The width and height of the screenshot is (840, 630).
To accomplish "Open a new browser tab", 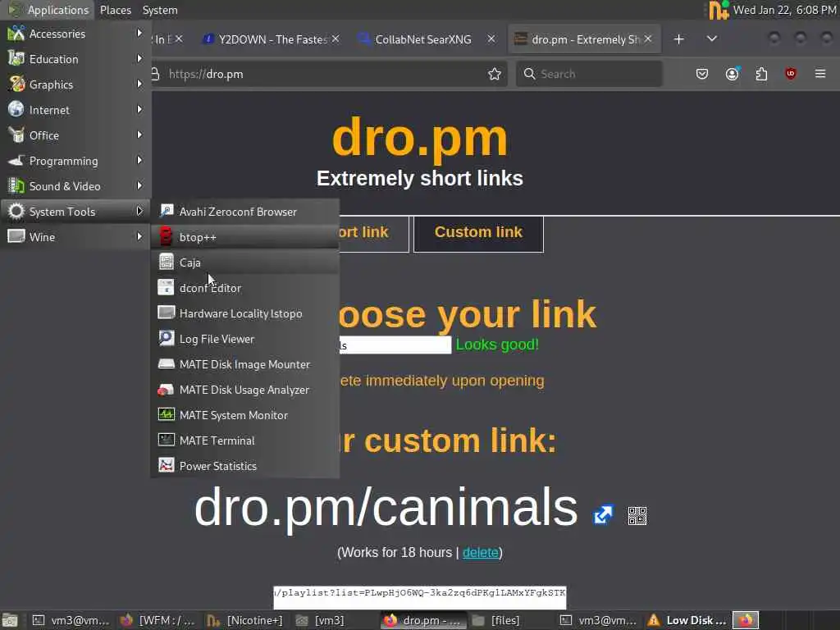I will pos(678,39).
